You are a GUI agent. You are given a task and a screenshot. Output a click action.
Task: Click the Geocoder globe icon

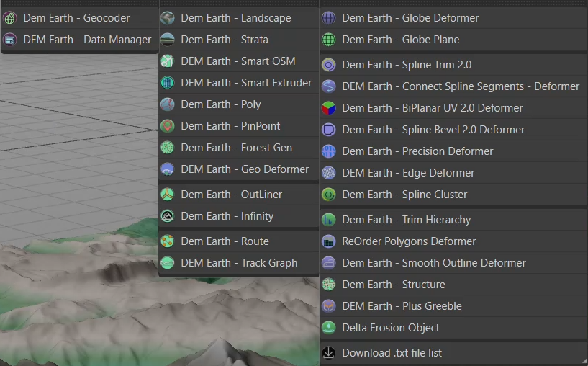pos(10,18)
